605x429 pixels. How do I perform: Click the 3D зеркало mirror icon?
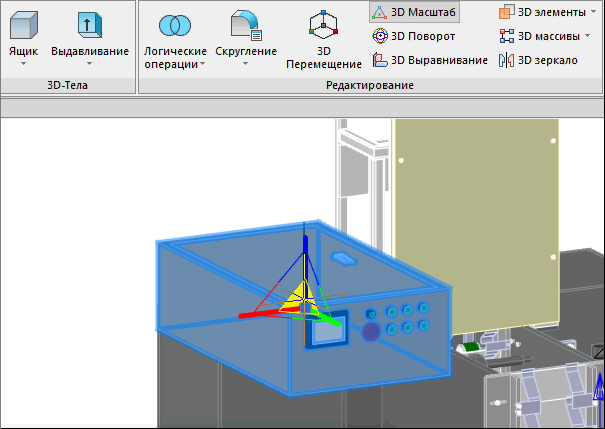tap(506, 60)
